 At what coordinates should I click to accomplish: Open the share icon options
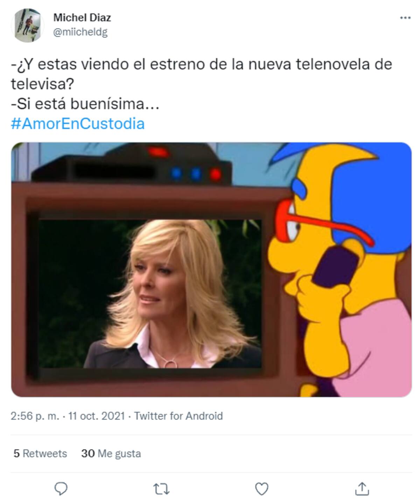(362, 489)
